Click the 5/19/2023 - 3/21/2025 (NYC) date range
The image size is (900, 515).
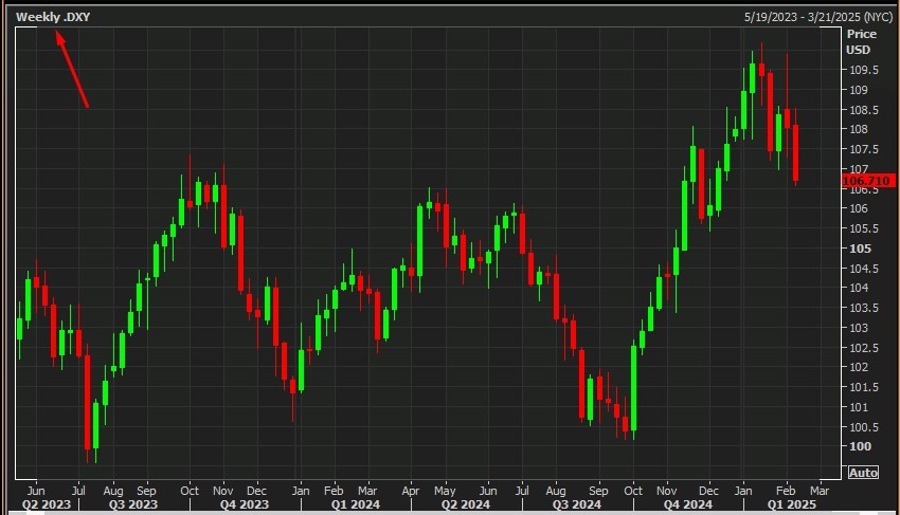pos(818,17)
